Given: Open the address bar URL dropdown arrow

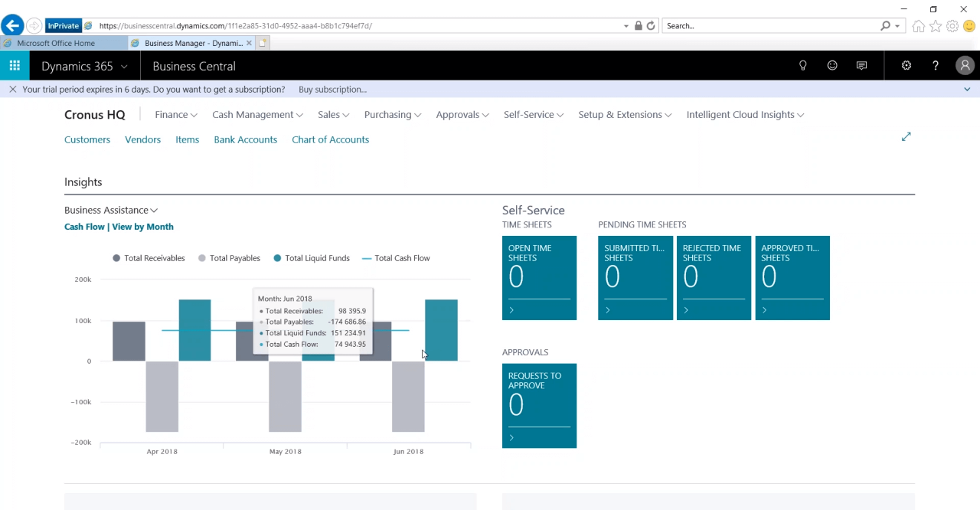Looking at the screenshot, I should tap(626, 26).
